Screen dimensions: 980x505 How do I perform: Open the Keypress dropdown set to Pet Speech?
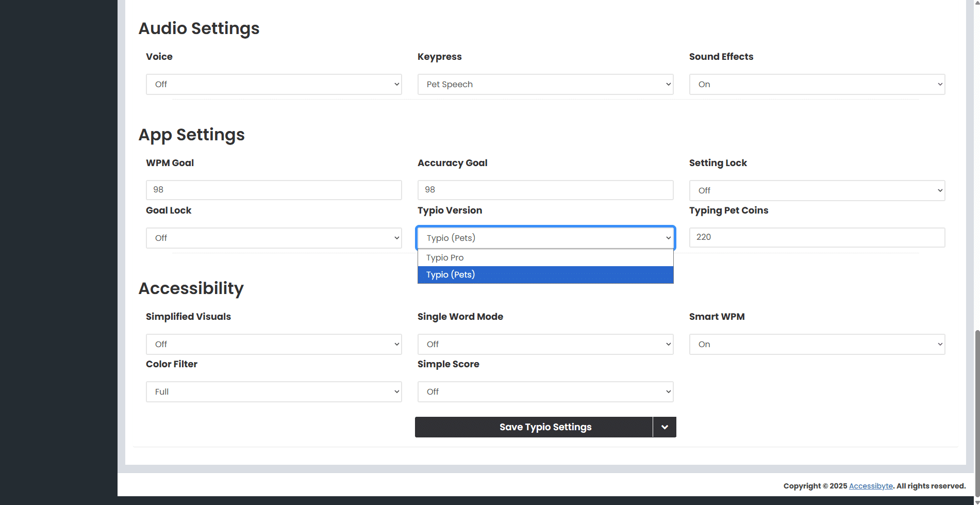[x=545, y=85]
